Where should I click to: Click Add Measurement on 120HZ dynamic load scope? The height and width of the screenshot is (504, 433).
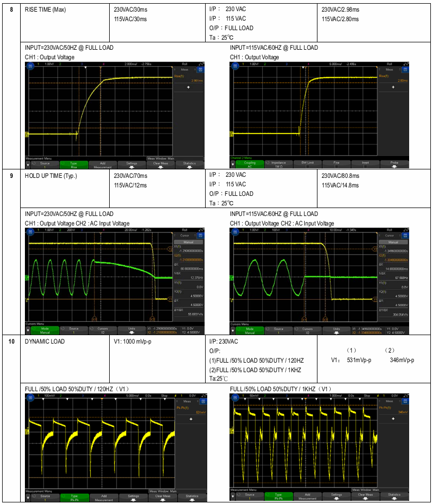104,498
